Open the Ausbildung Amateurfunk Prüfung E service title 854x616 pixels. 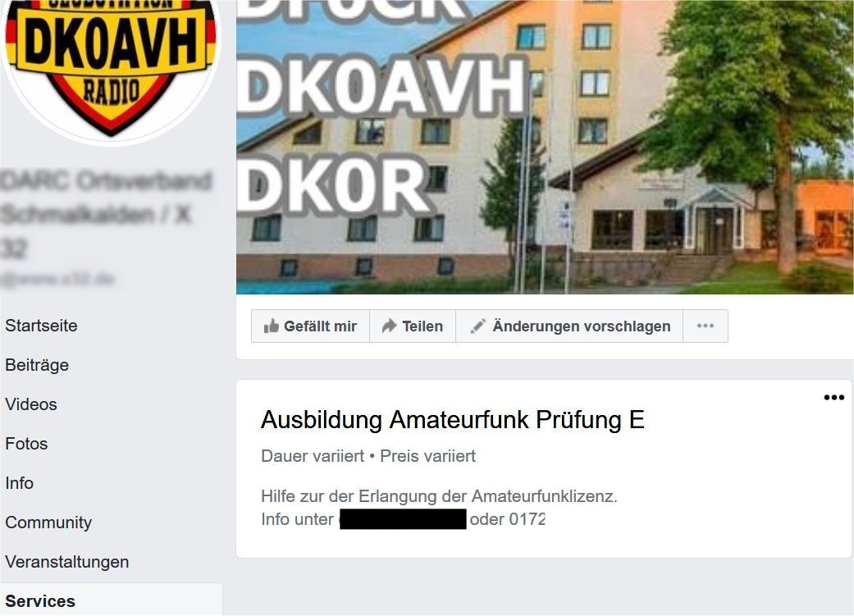pyautogui.click(x=453, y=420)
